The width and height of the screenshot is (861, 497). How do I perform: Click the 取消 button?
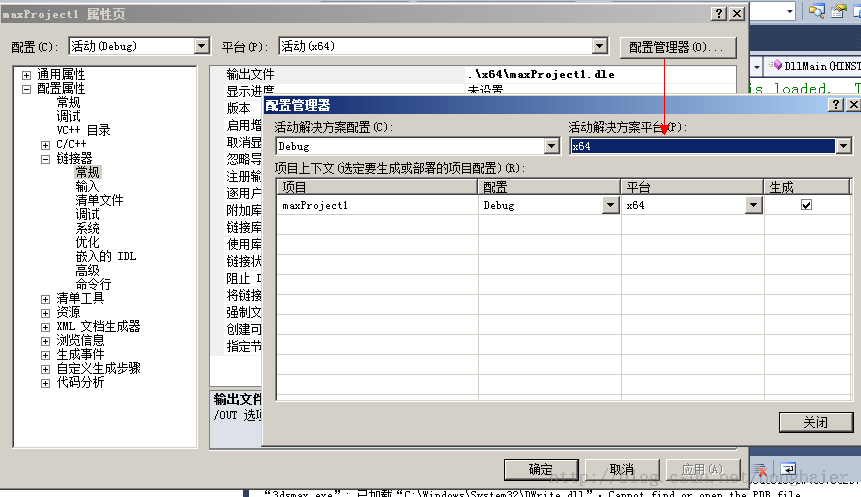(x=622, y=470)
